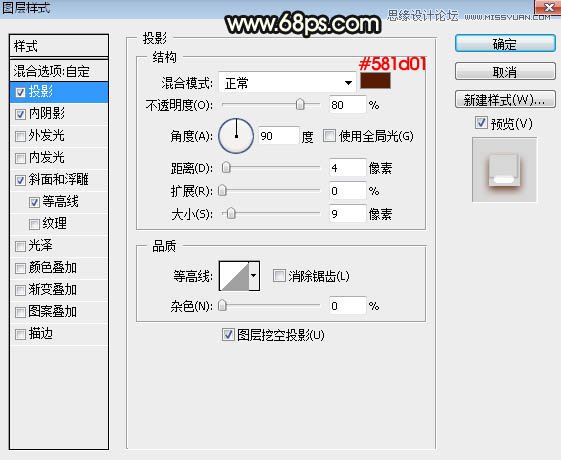Image resolution: width=561 pixels, height=460 pixels.
Task: Toggle the 等高线 sub-item checkbox
Action: coord(34,202)
